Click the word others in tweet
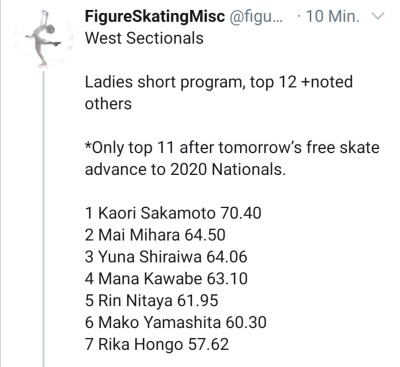This screenshot has width=400, height=367. (x=108, y=104)
